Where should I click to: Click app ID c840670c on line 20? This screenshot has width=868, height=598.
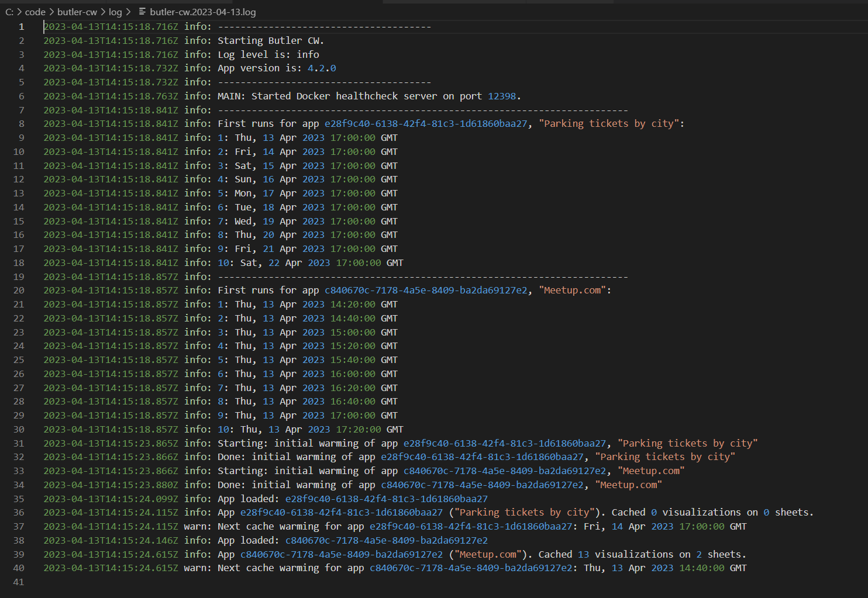pyautogui.click(x=426, y=290)
